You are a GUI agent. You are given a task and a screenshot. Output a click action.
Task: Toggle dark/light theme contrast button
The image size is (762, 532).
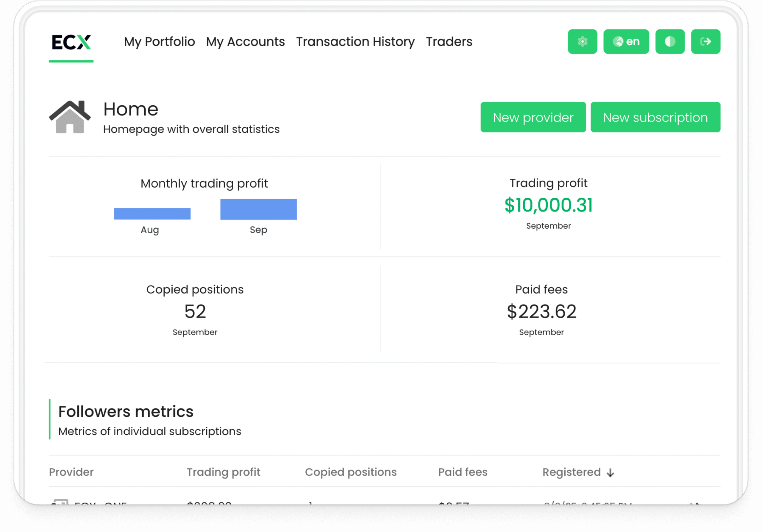pyautogui.click(x=670, y=41)
